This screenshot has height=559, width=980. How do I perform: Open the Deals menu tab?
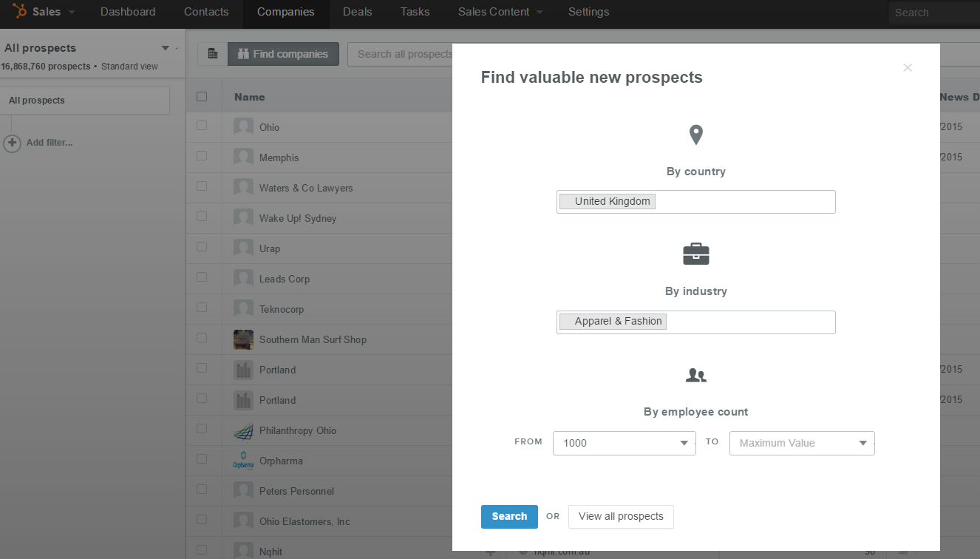(357, 12)
